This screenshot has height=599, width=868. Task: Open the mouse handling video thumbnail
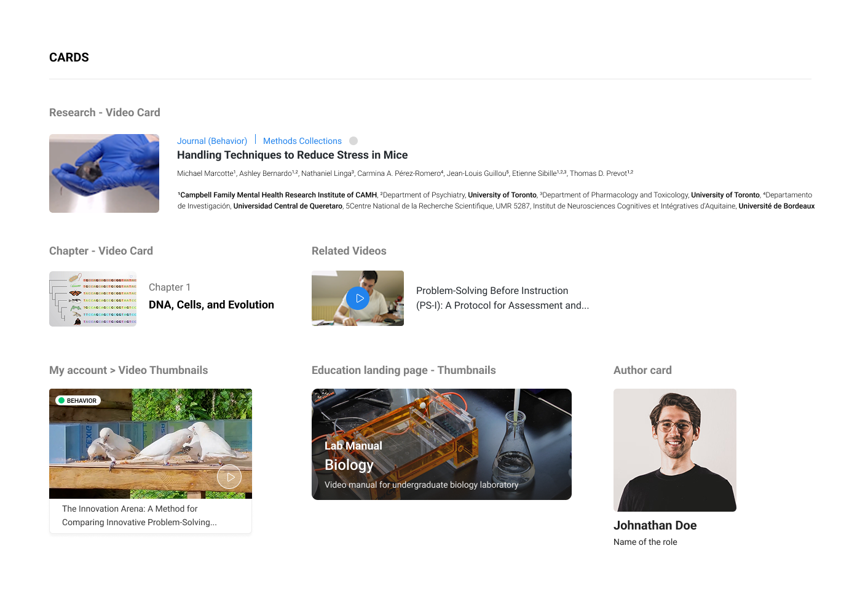pyautogui.click(x=104, y=173)
